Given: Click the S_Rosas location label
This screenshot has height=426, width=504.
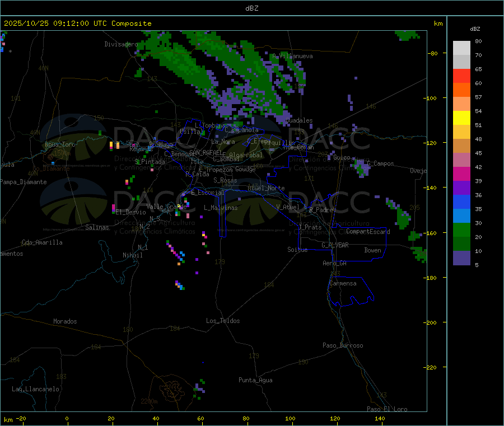Looking at the screenshot, I should pyautogui.click(x=225, y=180).
